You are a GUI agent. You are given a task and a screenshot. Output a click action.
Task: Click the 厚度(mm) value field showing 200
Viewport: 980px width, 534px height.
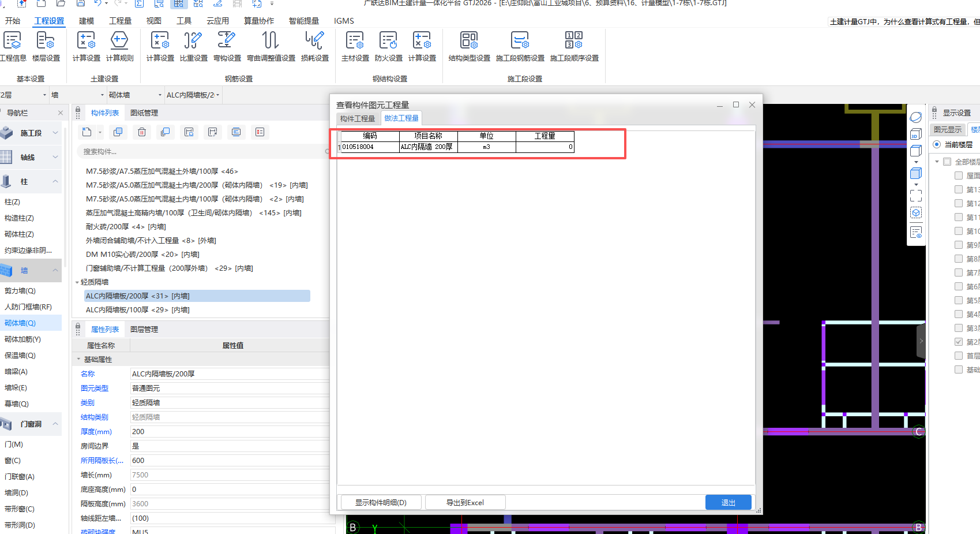(230, 432)
